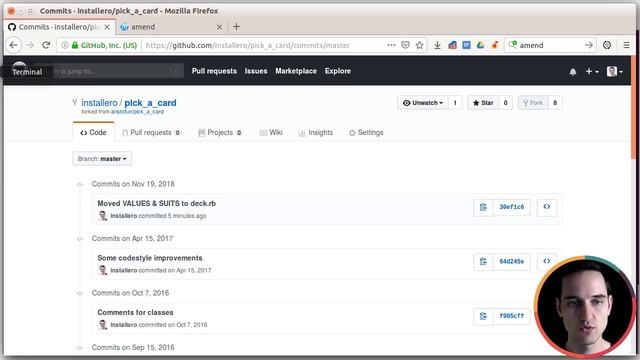Submit the amend search with the arrow

588,45
